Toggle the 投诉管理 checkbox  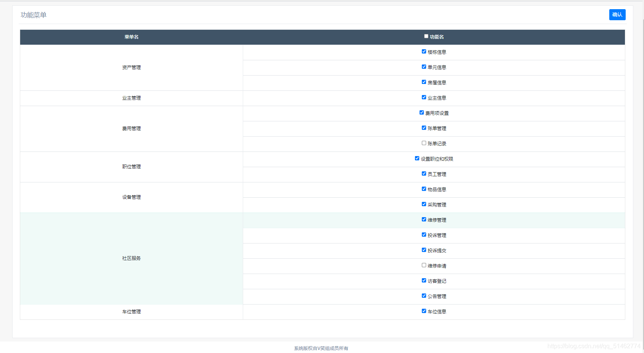[x=424, y=235]
